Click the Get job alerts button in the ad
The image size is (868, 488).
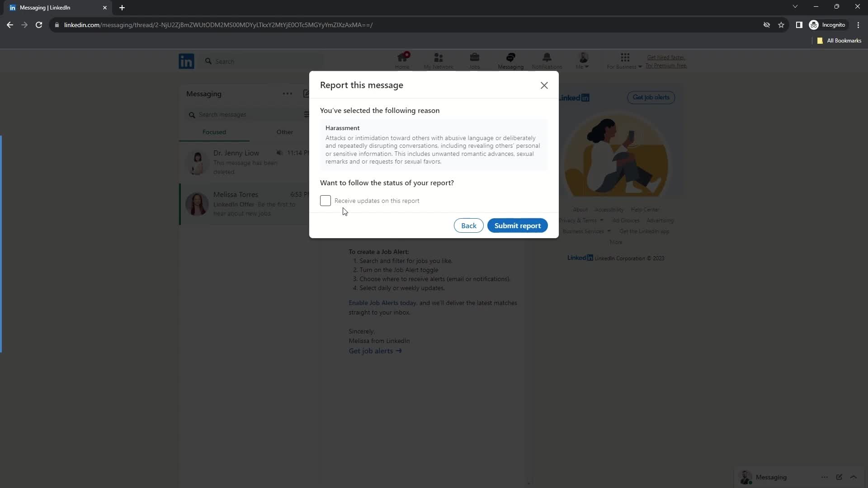click(x=651, y=97)
